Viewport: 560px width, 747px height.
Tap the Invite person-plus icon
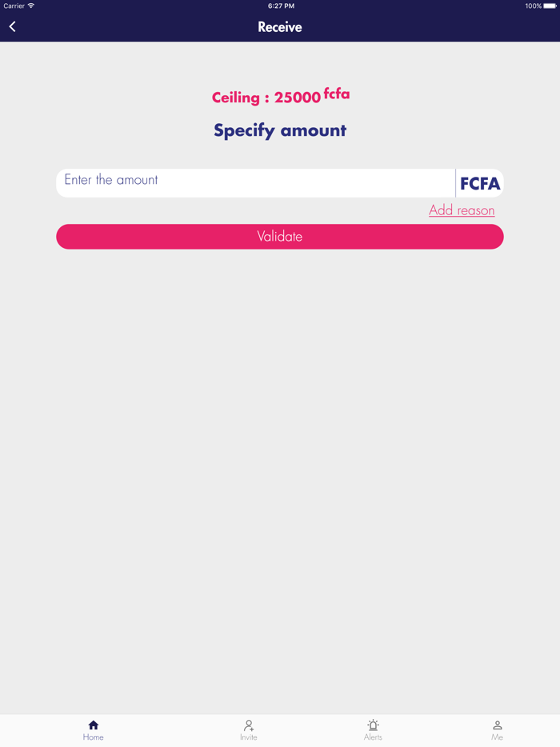[249, 725]
